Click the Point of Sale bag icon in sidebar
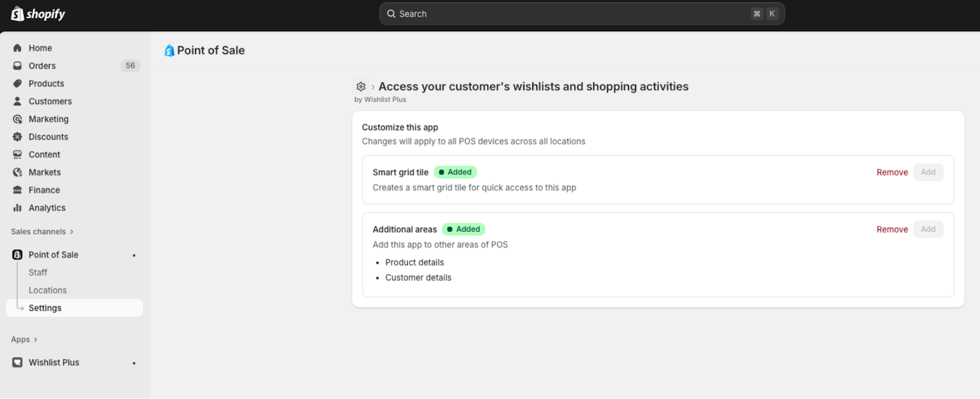 point(17,255)
